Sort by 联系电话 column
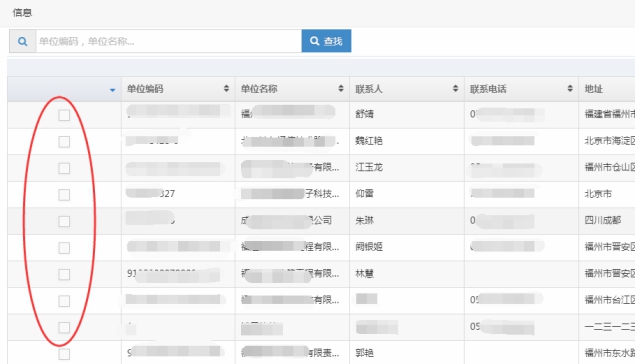This screenshot has width=635, height=364. (x=570, y=88)
